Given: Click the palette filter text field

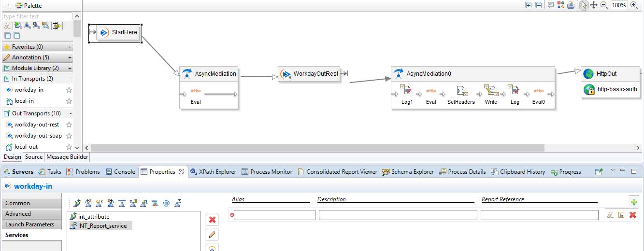Looking at the screenshot, I should [x=37, y=16].
